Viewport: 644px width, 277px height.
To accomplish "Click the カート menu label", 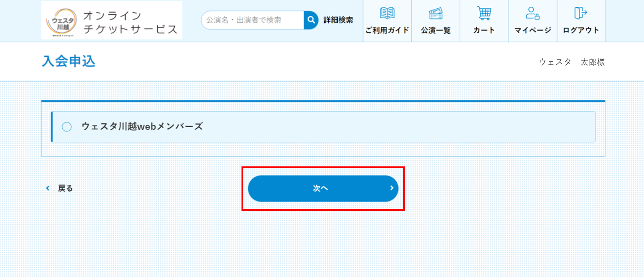I will (x=484, y=30).
